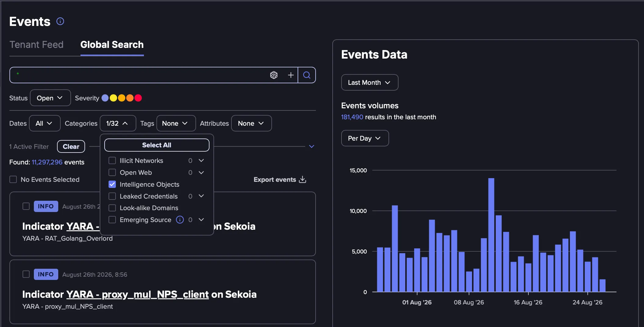Open the Last Month time range dropdown
Image resolution: width=644 pixels, height=327 pixels.
click(370, 82)
